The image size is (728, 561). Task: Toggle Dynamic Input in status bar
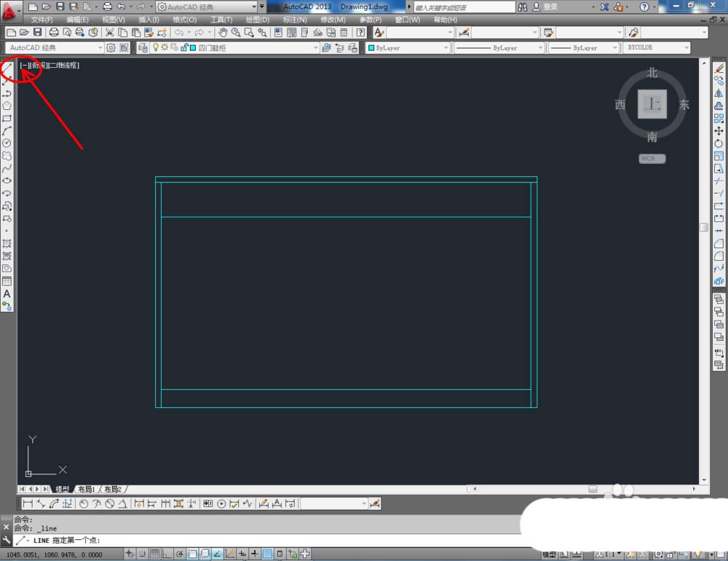pos(242,554)
